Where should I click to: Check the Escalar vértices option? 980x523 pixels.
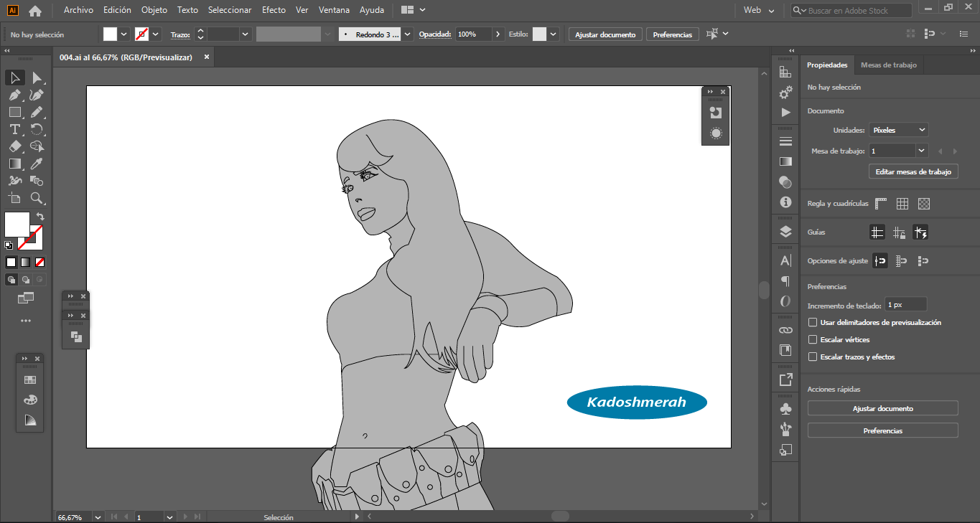[x=813, y=340]
